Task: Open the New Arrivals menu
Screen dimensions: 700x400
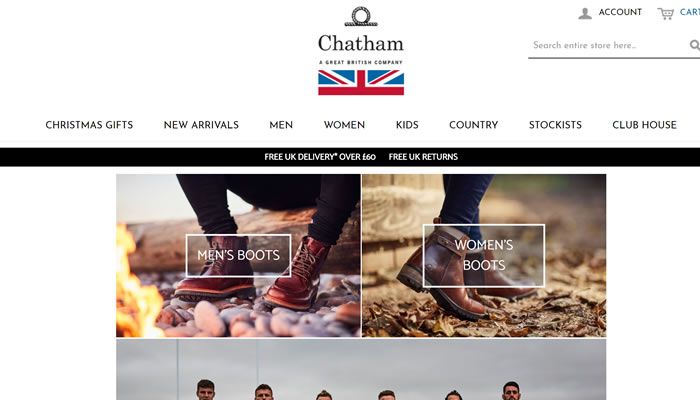Action: point(201,125)
